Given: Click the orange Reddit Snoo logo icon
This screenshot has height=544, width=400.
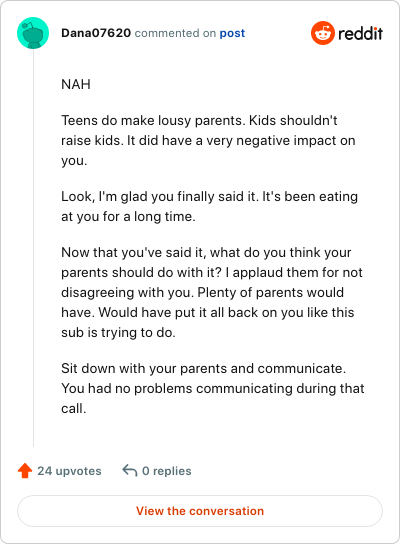Looking at the screenshot, I should pyautogui.click(x=323, y=33).
